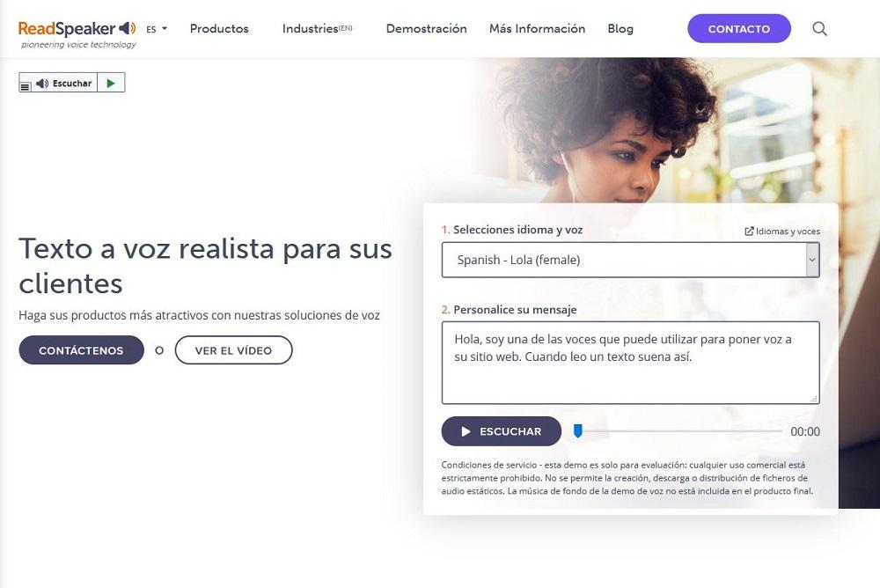This screenshot has height=588, width=880.
Task: Go to the Demostración page
Action: point(427,29)
